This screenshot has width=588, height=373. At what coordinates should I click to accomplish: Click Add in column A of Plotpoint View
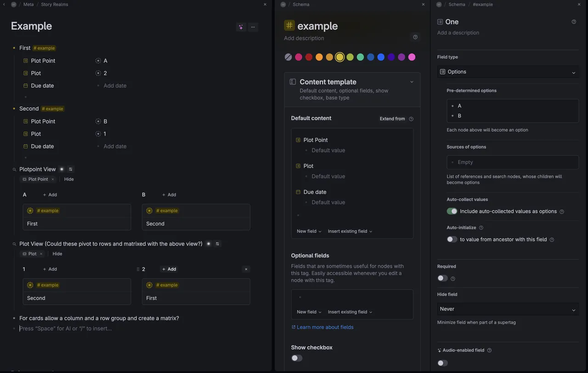50,195
